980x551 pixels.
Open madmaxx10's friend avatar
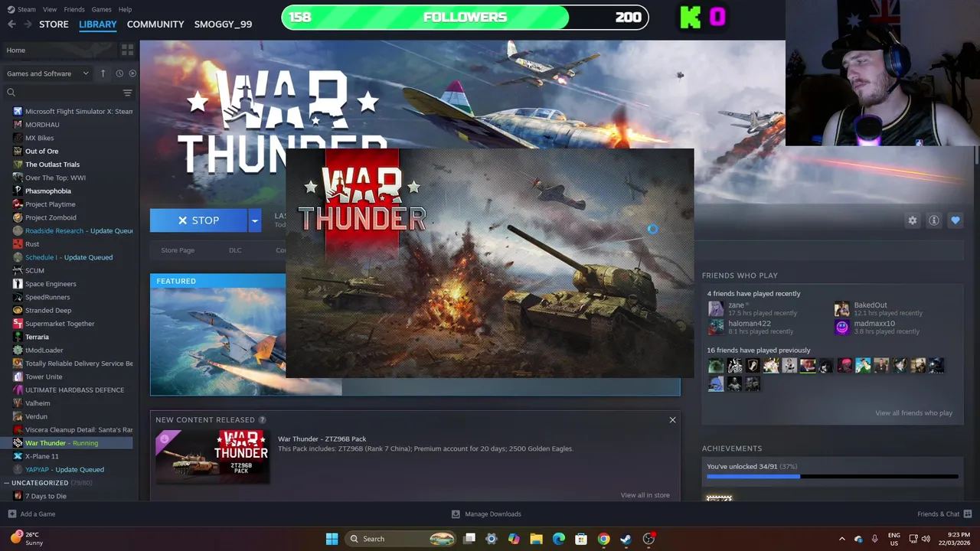tap(841, 327)
